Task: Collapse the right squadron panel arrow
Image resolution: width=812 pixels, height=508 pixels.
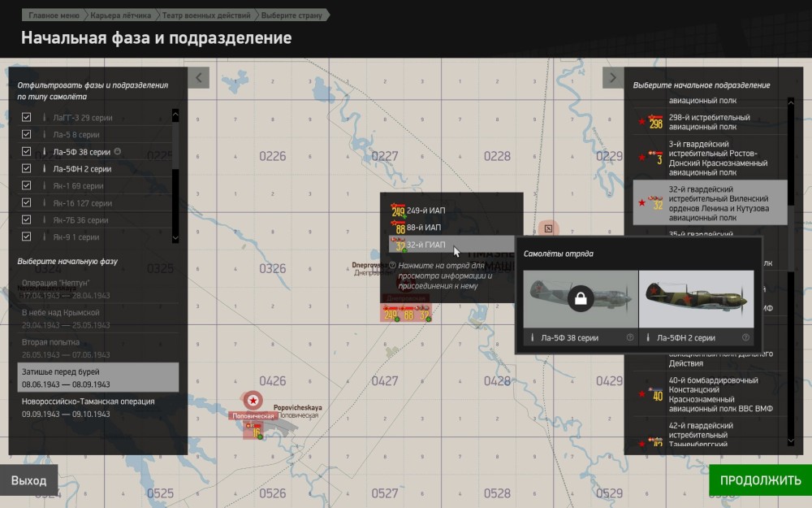Action: 612,78
